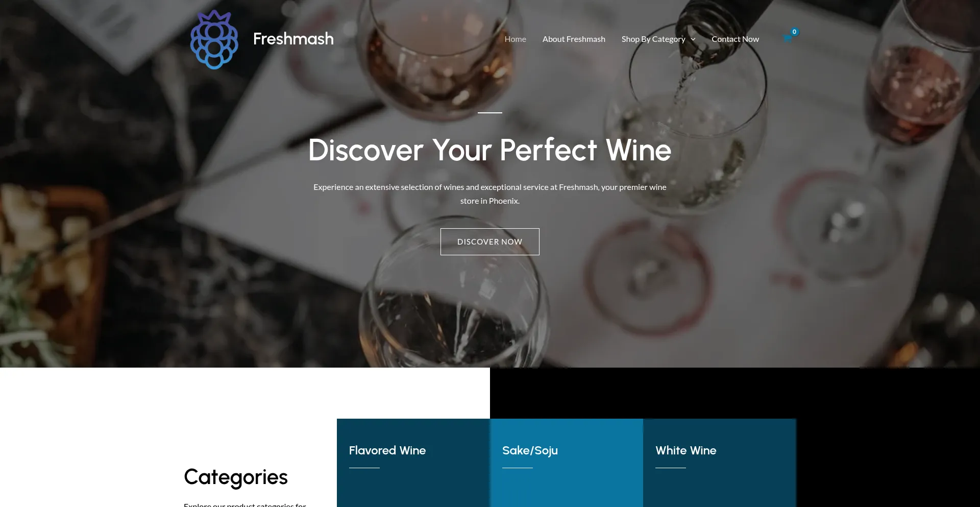Open the White Wine category card
Screen dimensions: 980x507
coord(720,463)
